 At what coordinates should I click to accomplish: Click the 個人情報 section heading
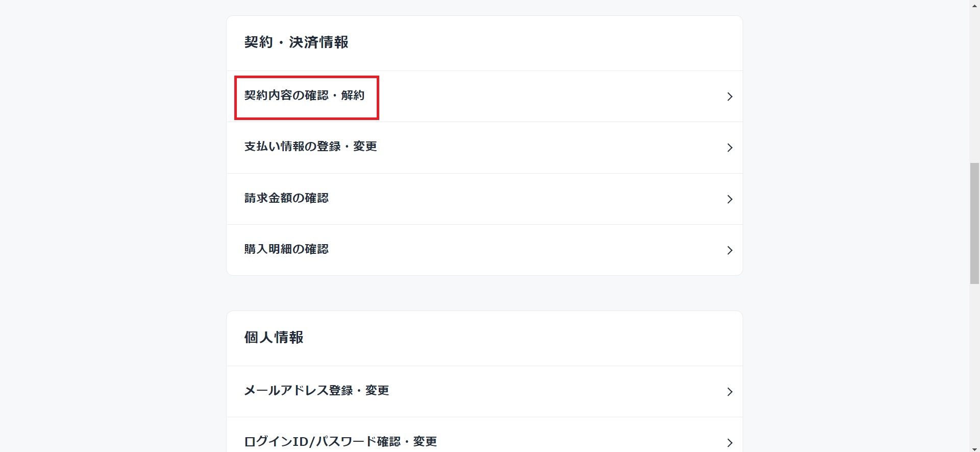click(274, 338)
